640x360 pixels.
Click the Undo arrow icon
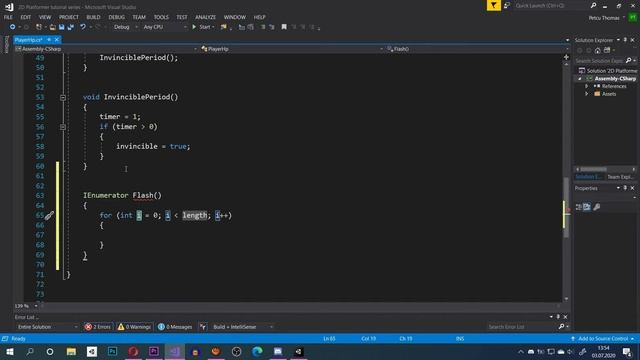tap(83, 27)
